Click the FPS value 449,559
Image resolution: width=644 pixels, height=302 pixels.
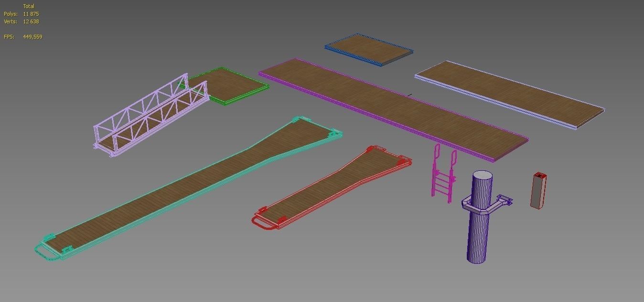(x=32, y=37)
